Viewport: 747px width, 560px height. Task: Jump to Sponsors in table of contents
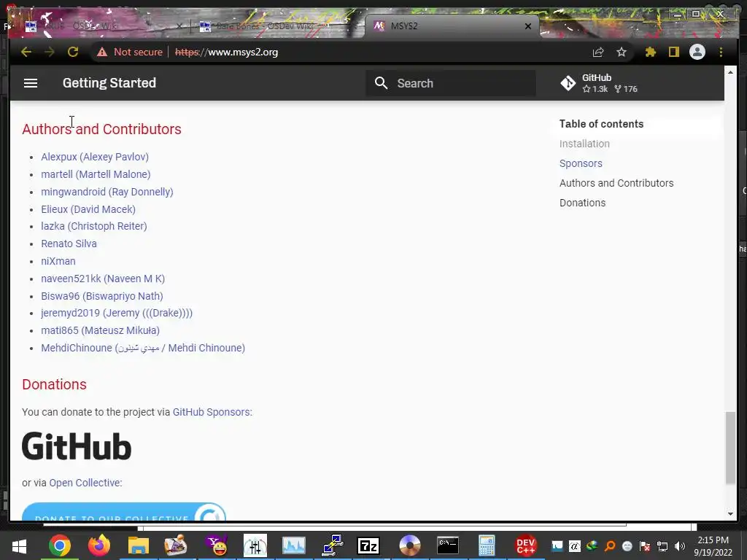tap(581, 163)
